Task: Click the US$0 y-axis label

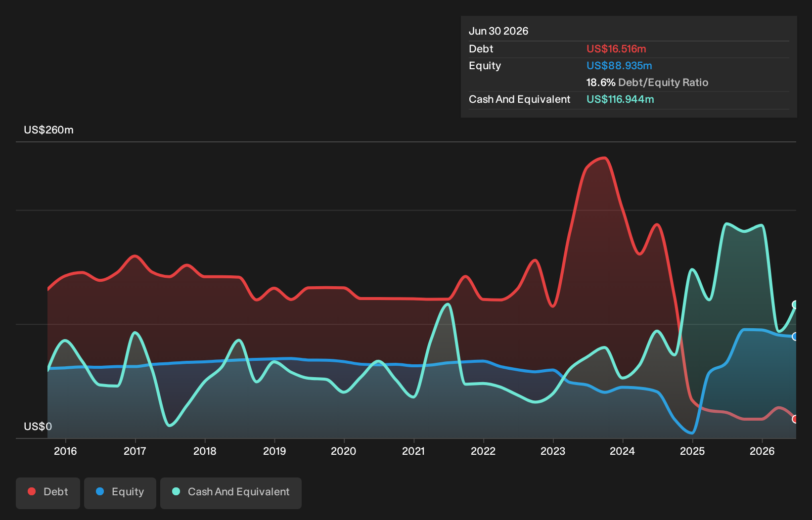Action: (38, 427)
